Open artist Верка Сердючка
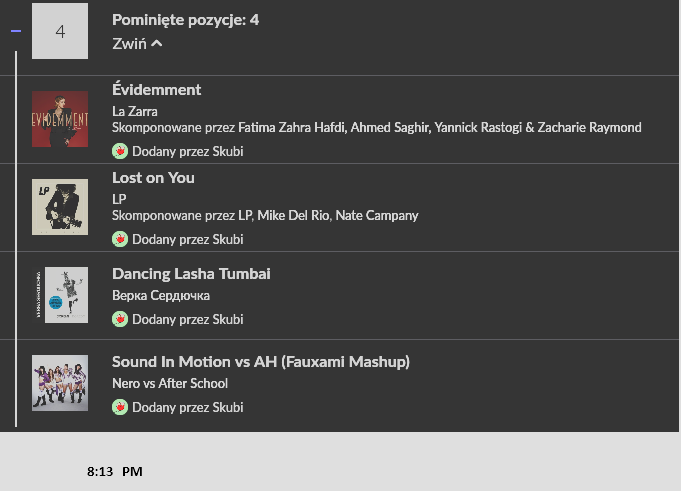681x491 pixels. (161, 296)
